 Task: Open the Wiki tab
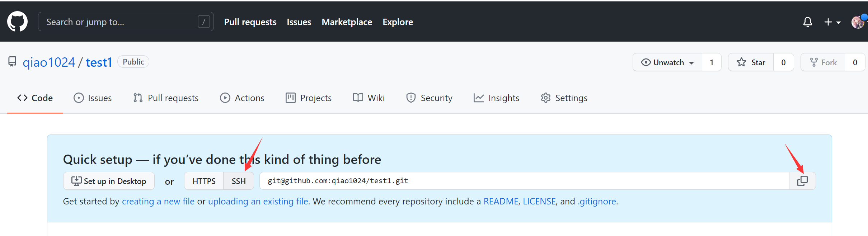click(x=369, y=98)
